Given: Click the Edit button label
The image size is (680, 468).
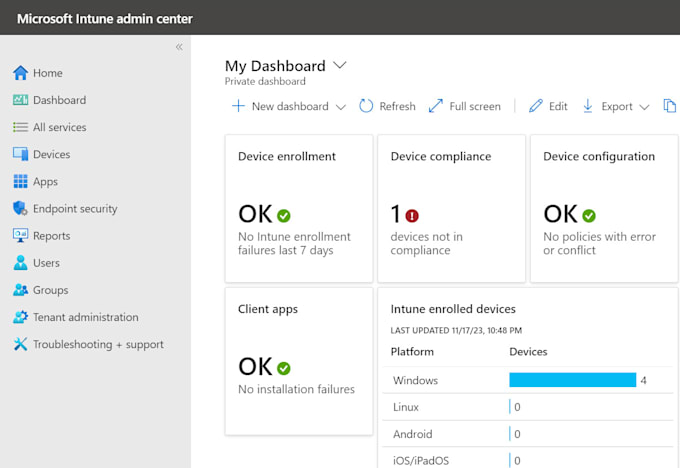Looking at the screenshot, I should click(x=558, y=106).
